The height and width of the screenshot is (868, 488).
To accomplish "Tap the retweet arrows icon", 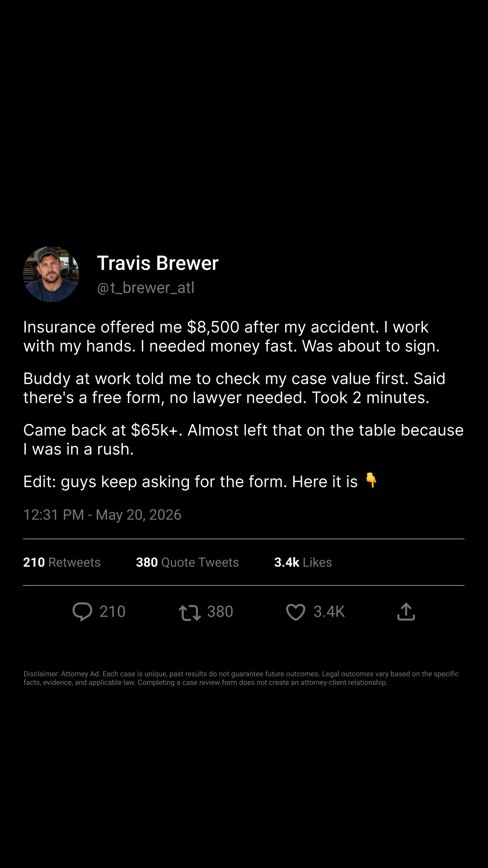I will 189,613.
